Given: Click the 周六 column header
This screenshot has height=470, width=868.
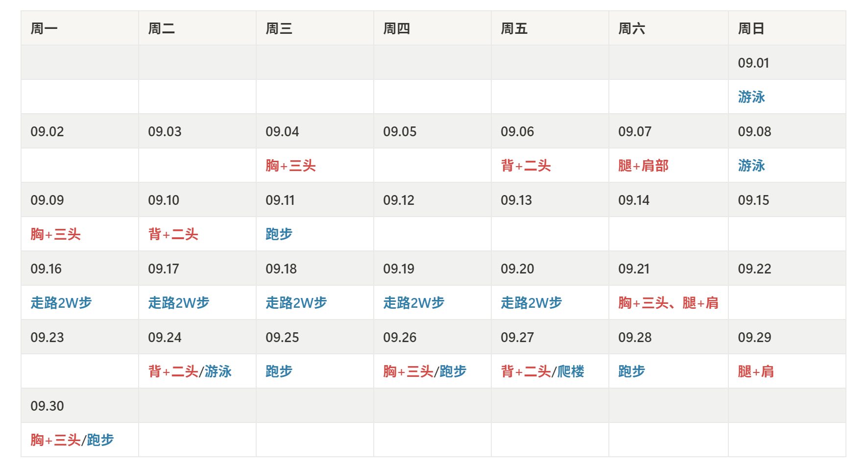Looking at the screenshot, I should (x=669, y=28).
